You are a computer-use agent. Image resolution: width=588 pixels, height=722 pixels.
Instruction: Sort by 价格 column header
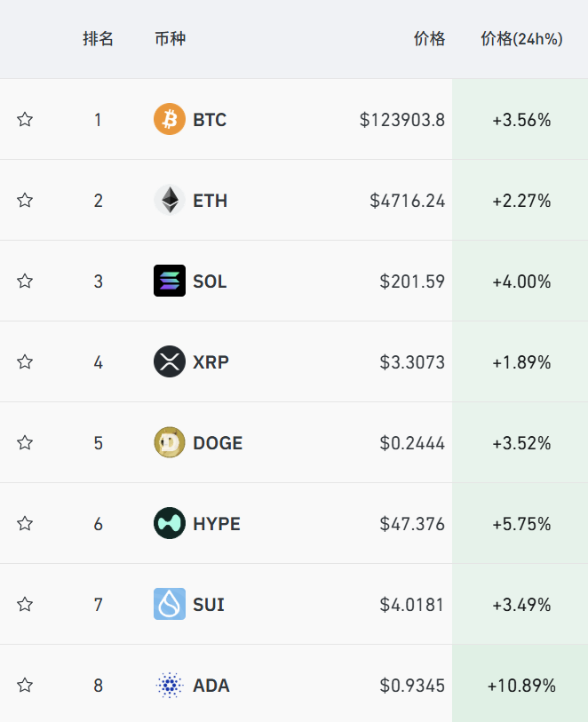(x=429, y=39)
